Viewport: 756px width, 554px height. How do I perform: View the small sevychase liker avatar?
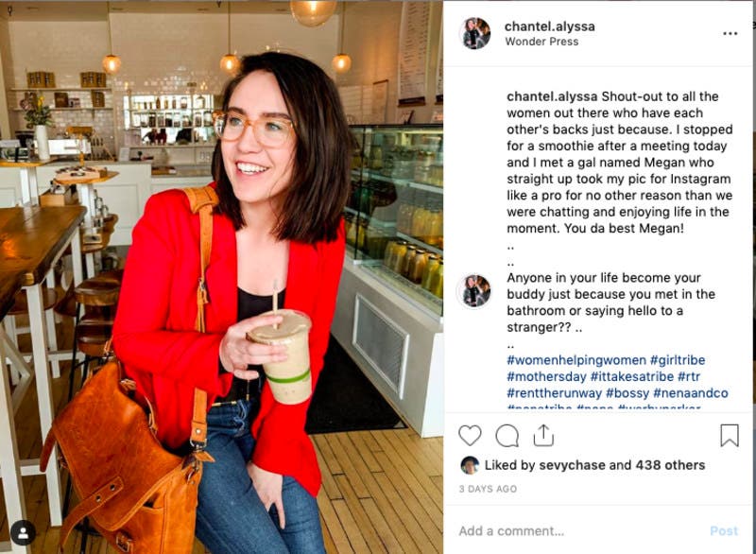tap(470, 465)
